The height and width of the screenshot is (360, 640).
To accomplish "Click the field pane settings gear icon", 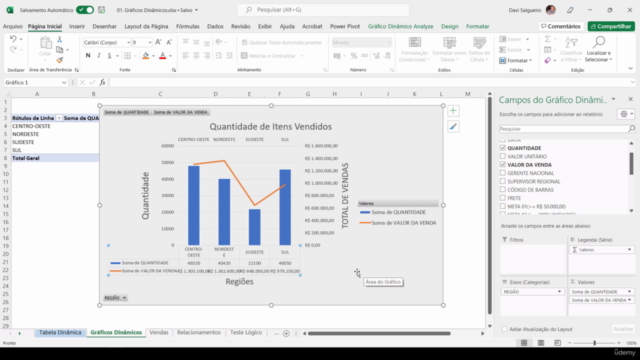I will [624, 114].
